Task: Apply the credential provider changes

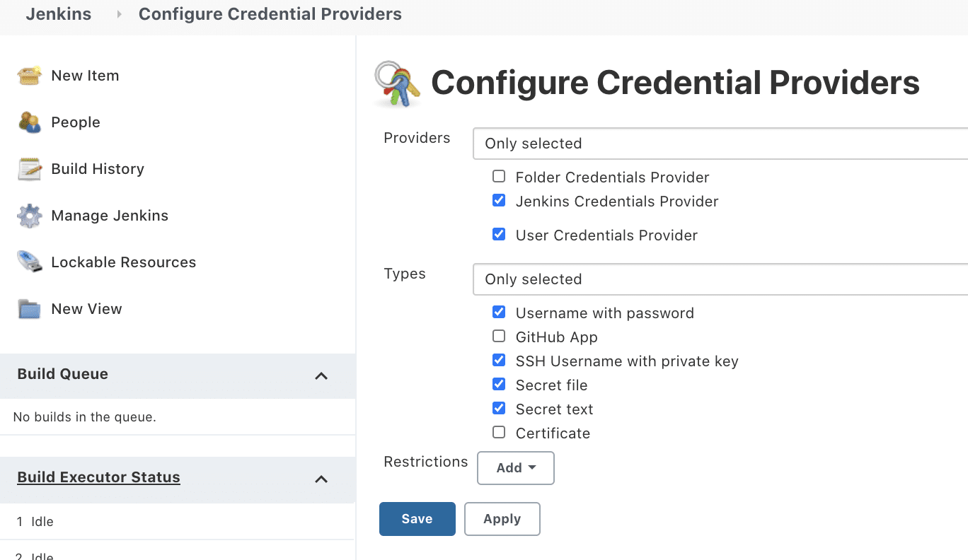Action: 502,518
